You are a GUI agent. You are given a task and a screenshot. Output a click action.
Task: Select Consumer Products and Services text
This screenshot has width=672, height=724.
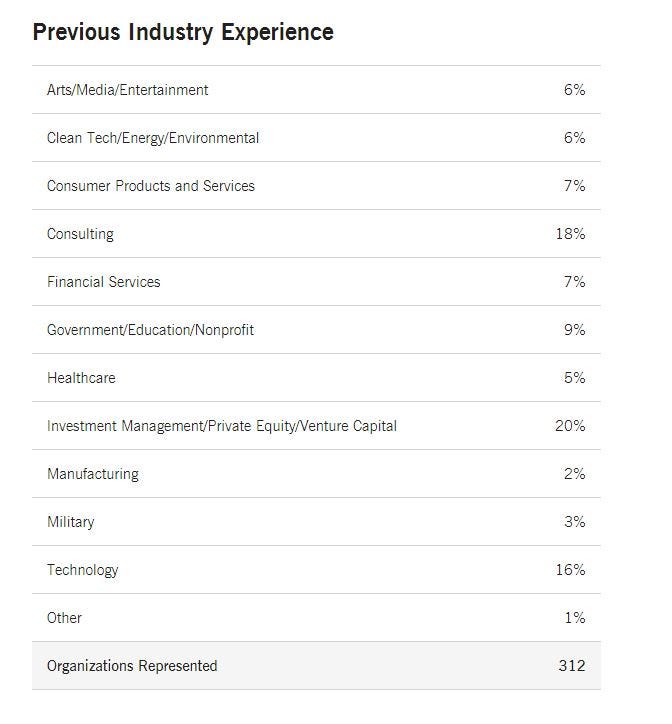151,186
